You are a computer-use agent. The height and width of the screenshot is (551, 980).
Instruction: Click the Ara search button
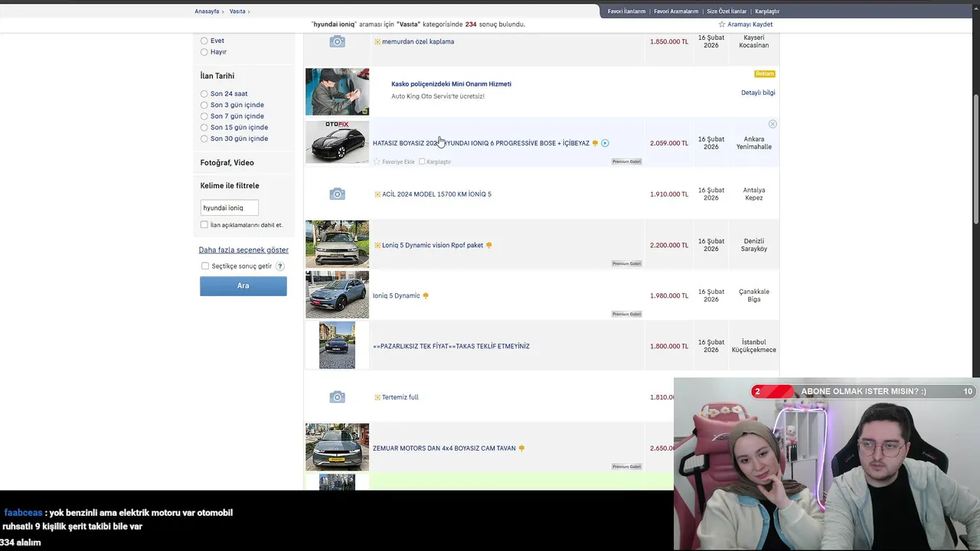point(243,285)
